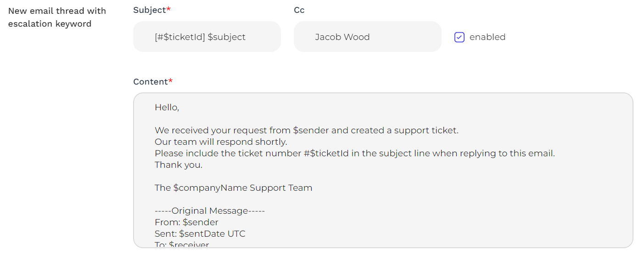Click the 'Sent: $sentDate UTC' line
This screenshot has width=644, height=262.
point(200,234)
